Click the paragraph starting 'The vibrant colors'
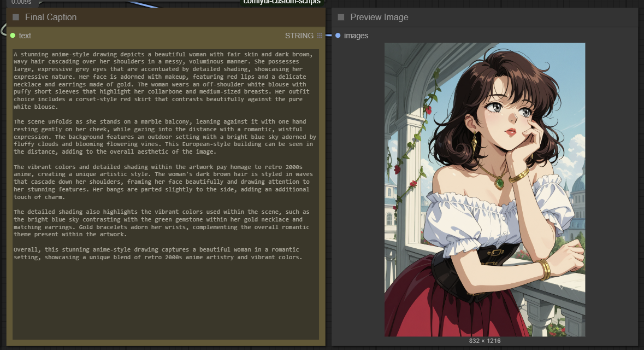The image size is (644, 350). (x=164, y=182)
